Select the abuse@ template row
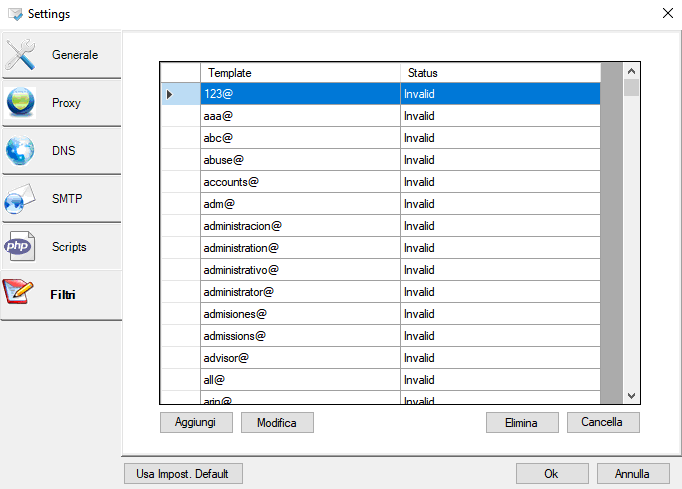 [300, 160]
